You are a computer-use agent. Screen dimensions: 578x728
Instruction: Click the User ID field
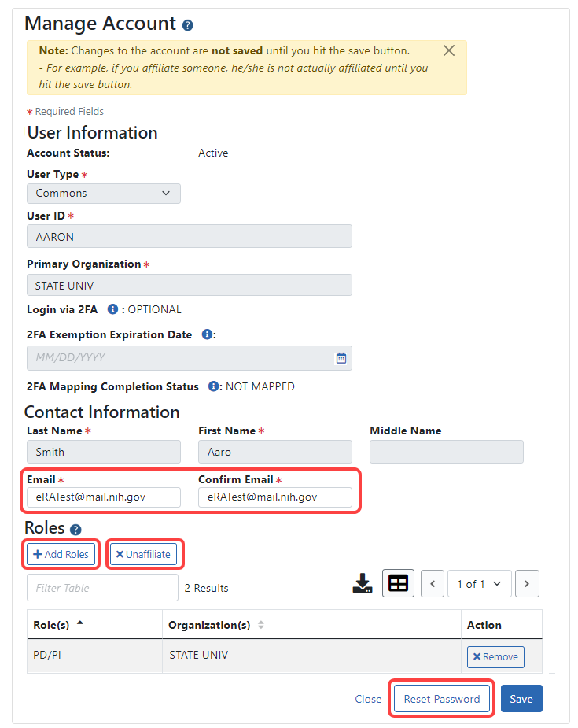point(190,236)
